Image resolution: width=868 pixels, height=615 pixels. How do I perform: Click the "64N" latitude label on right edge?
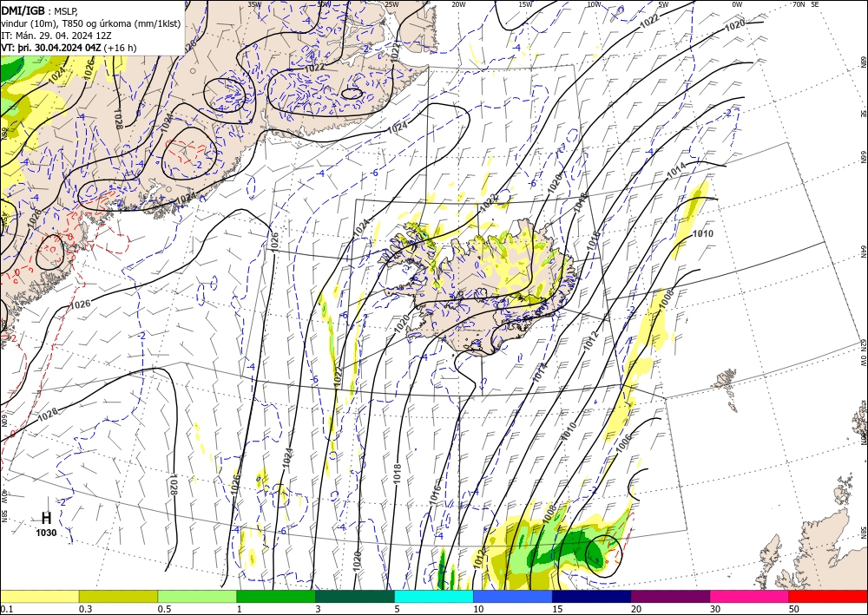863,252
